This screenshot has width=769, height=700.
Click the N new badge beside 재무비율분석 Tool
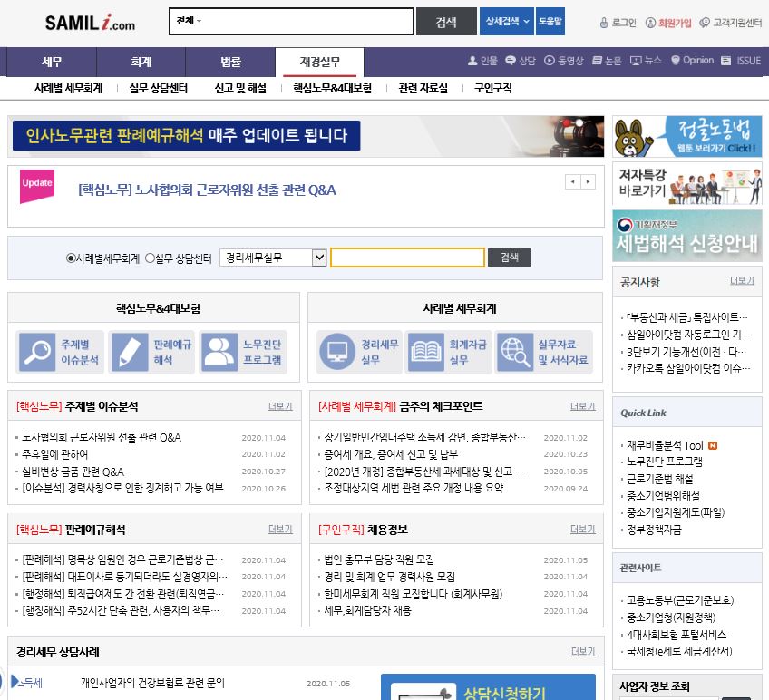click(713, 445)
